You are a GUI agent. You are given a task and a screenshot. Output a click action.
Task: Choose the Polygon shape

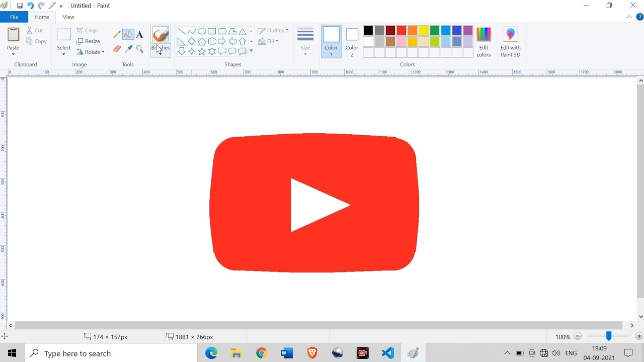pos(232,31)
